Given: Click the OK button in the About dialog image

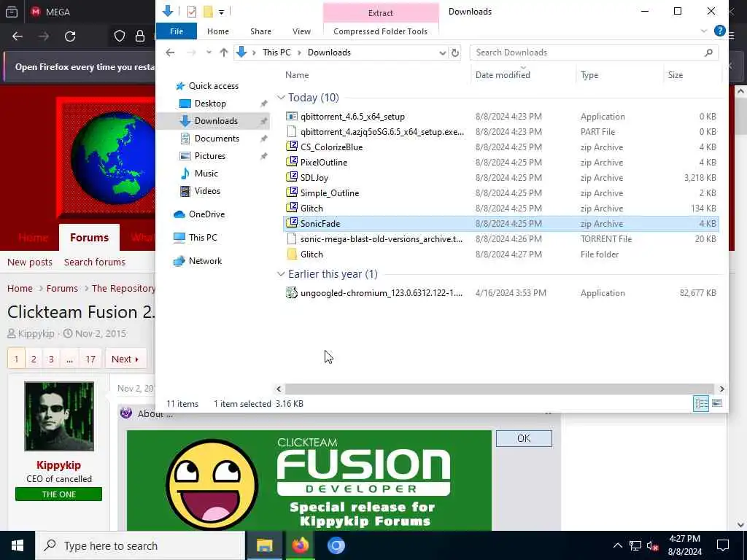Looking at the screenshot, I should pyautogui.click(x=524, y=438).
